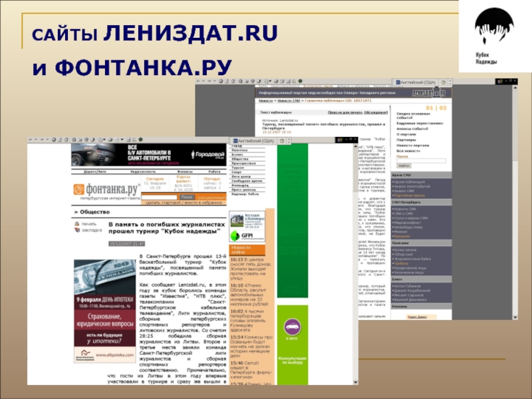Click the '02' page number on Lenizdat
Viewport: 532px width, 399px height.
click(x=443, y=108)
